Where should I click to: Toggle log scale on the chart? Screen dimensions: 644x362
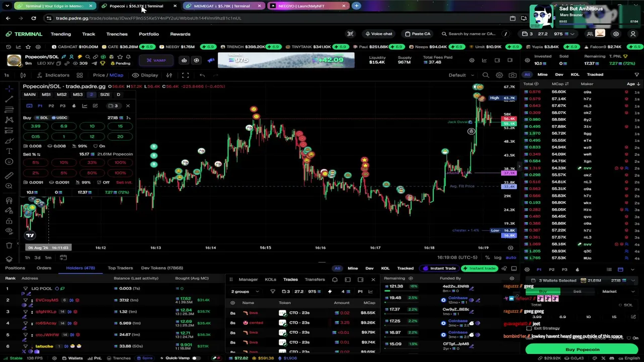click(498, 257)
